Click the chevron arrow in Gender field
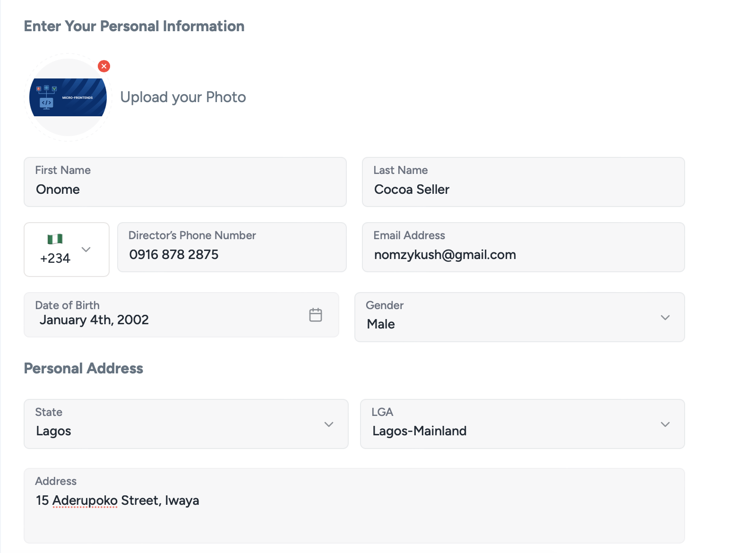 tap(665, 318)
